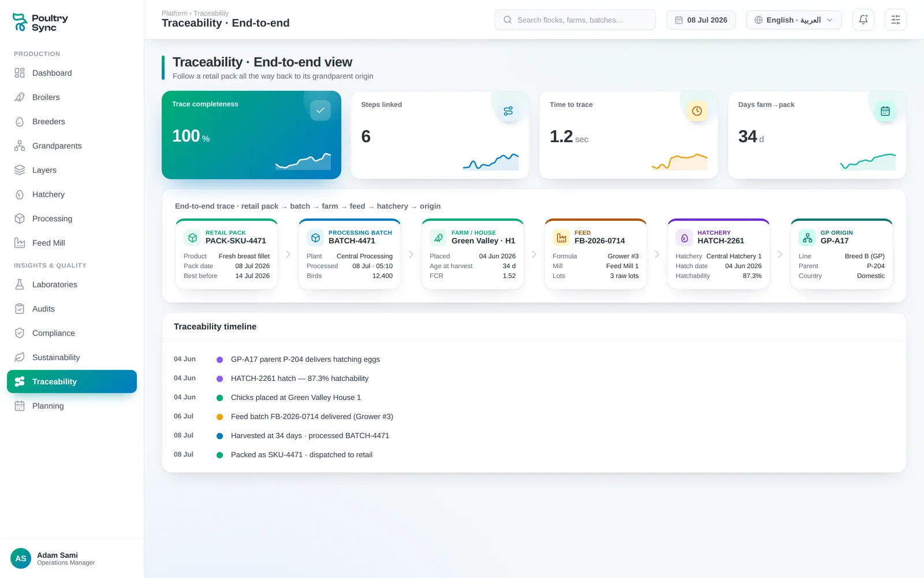Click the Hatchery egg icon on HATCH-2261

(684, 238)
